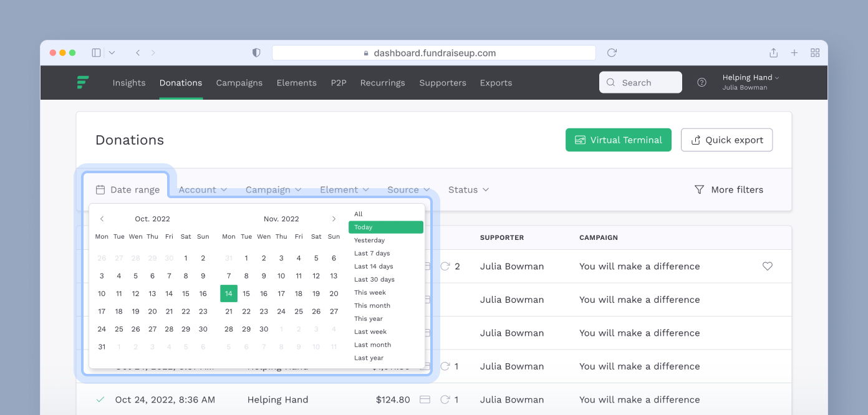This screenshot has height=415, width=868.
Task: Click the recurring icon next to number 2
Action: (x=445, y=266)
